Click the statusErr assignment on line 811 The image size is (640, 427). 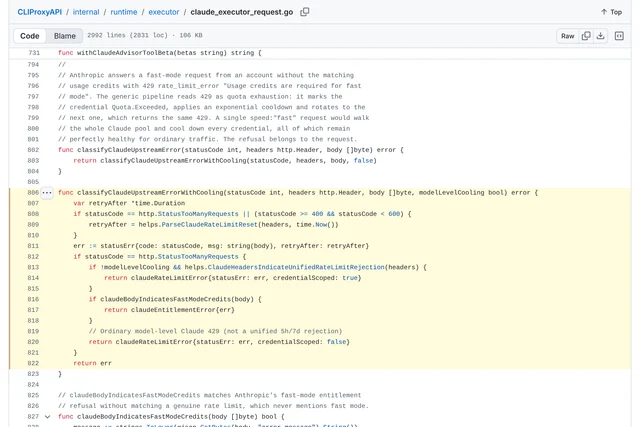(x=221, y=246)
